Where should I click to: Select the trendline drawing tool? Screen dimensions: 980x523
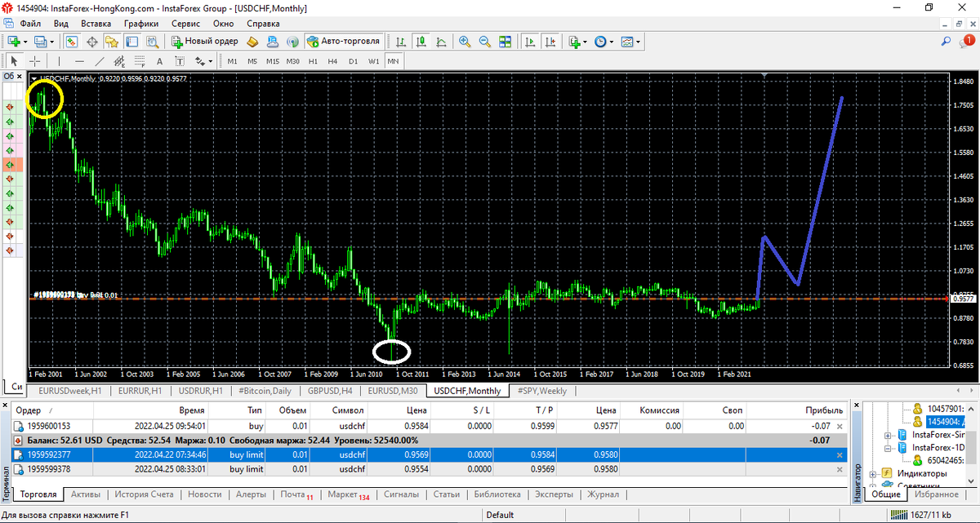(100, 61)
